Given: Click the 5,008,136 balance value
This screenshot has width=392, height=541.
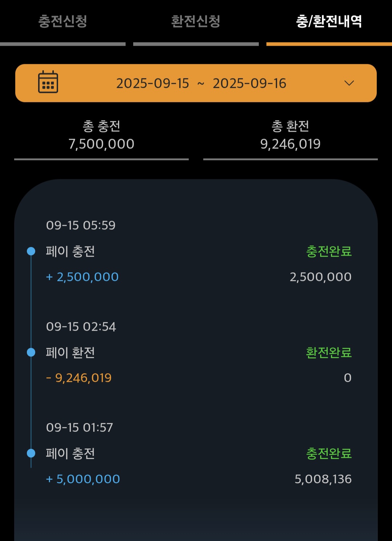Looking at the screenshot, I should click(x=323, y=479).
